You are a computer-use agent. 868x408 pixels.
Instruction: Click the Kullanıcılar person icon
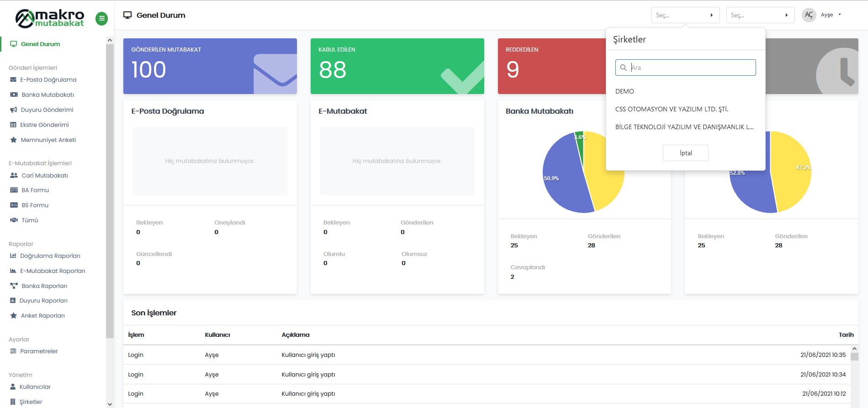point(13,387)
